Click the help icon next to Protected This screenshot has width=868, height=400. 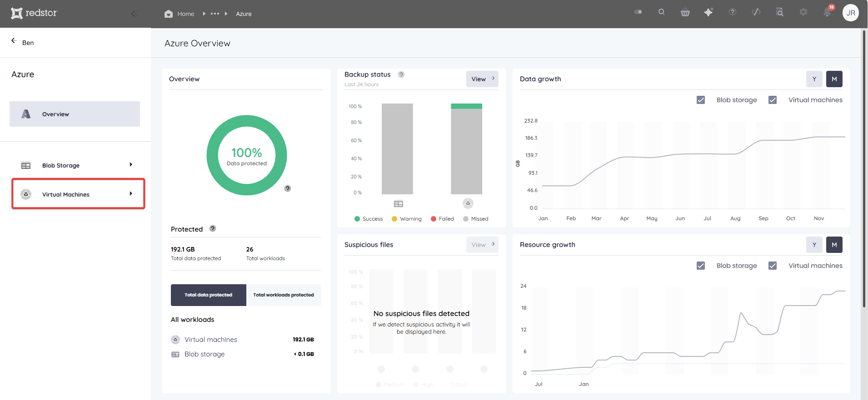[x=213, y=228]
